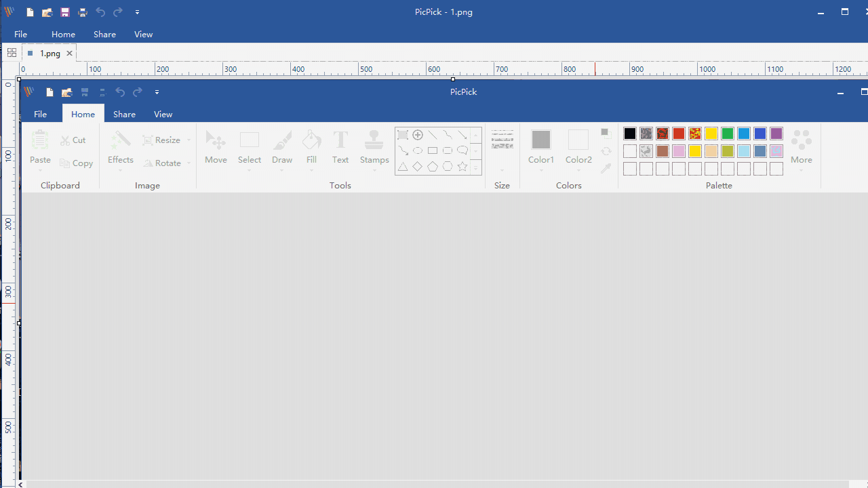Viewport: 868px width, 488px height.
Task: Switch to the View ribbon tab
Action: [163, 113]
